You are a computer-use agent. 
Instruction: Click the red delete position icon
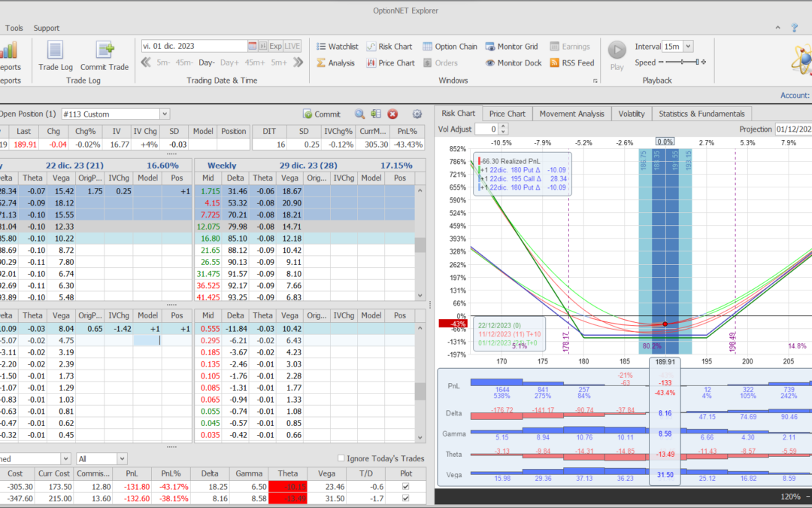(x=392, y=114)
